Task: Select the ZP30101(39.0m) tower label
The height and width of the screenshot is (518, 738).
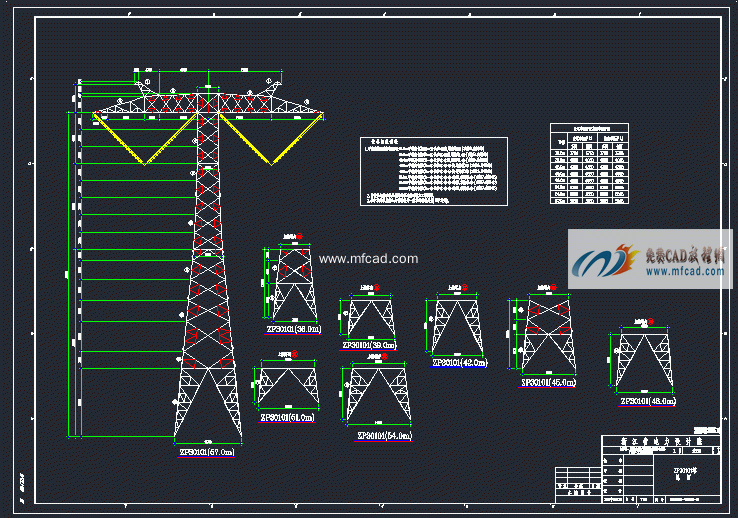Action: [x=369, y=345]
